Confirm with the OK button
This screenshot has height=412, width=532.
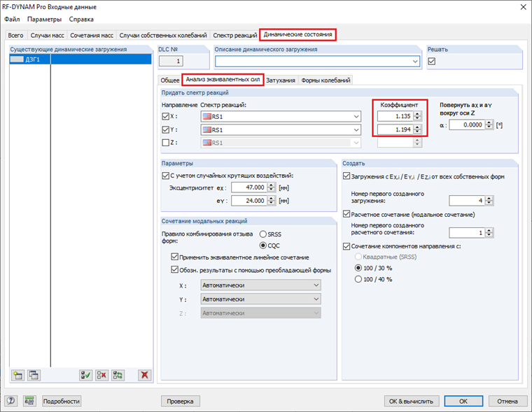(463, 401)
